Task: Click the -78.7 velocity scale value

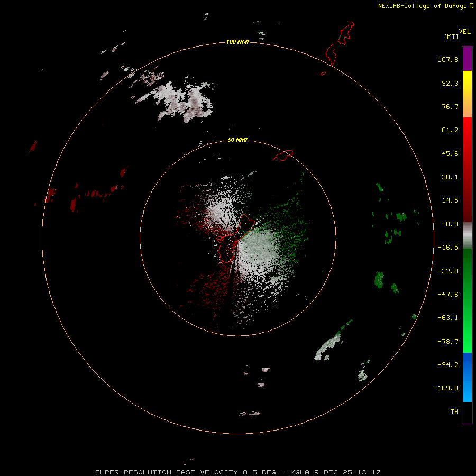Action: click(x=448, y=342)
